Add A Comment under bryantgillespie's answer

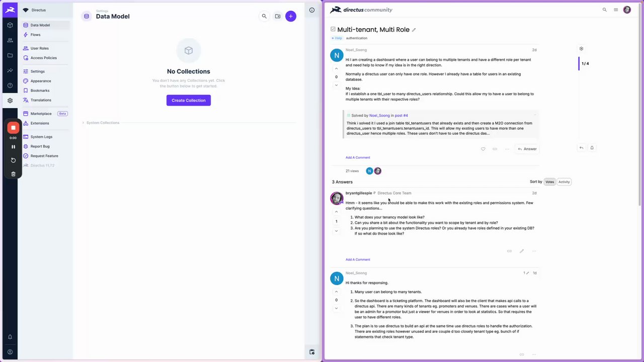click(x=358, y=259)
